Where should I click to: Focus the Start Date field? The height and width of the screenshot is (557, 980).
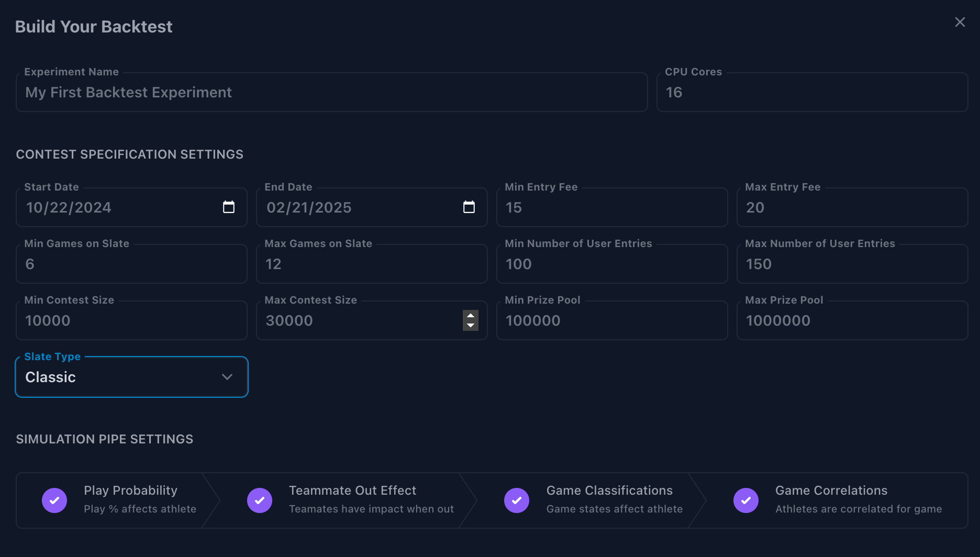coord(131,207)
